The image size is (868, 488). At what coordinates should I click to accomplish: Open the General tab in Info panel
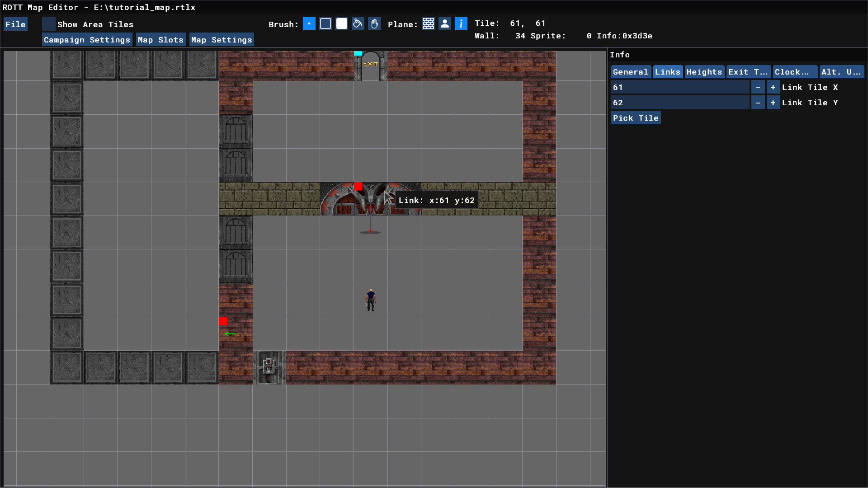tap(630, 72)
